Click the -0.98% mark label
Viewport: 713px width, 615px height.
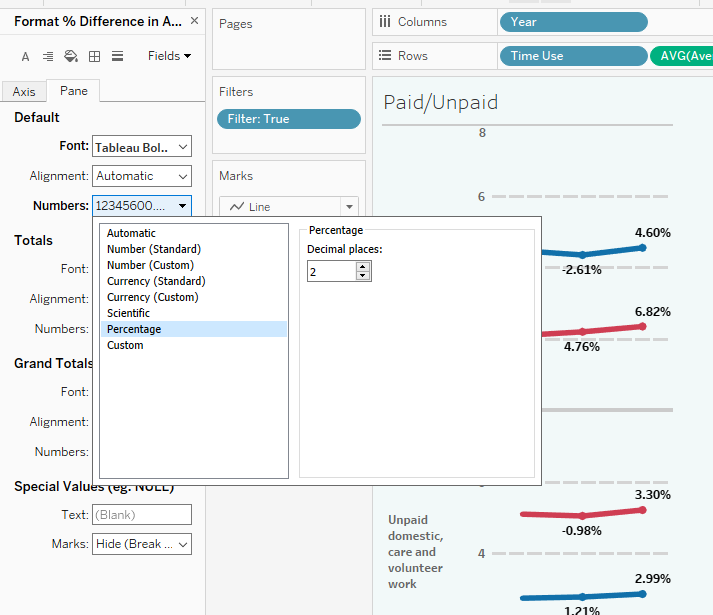tap(582, 531)
